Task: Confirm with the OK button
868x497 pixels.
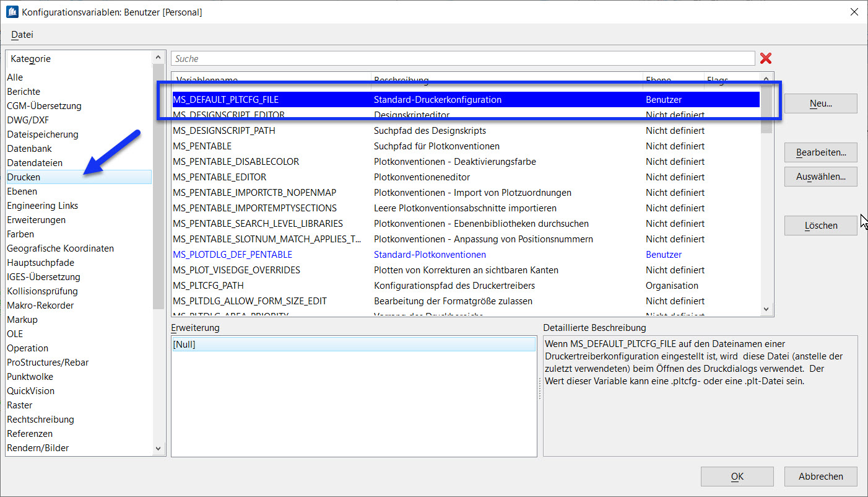Action: click(737, 477)
